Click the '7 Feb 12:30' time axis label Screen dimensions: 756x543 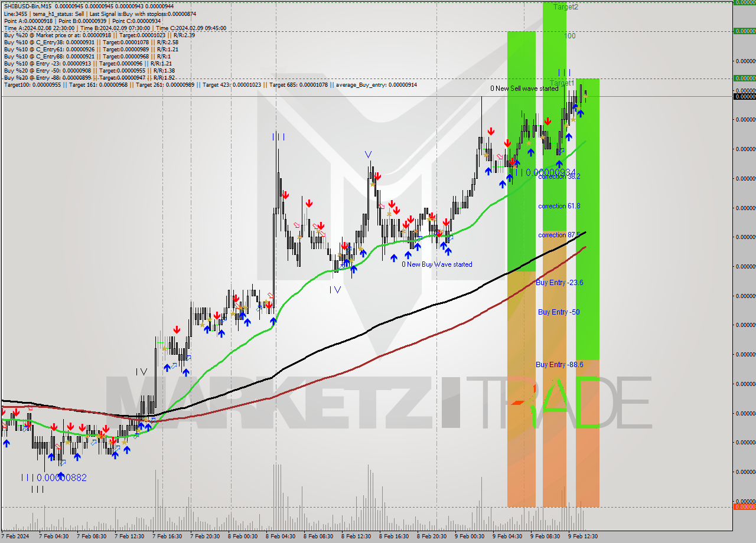click(x=129, y=537)
